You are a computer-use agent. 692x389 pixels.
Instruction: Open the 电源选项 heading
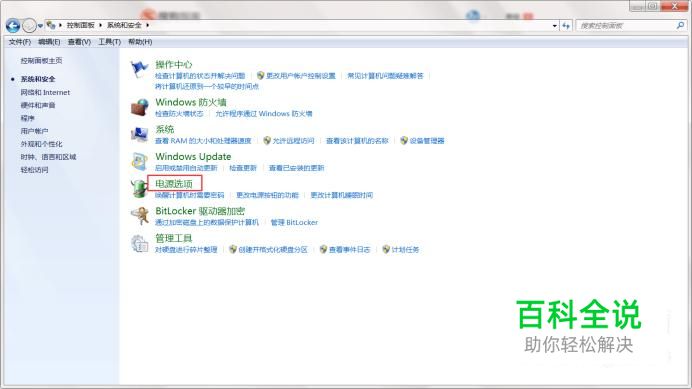174,184
